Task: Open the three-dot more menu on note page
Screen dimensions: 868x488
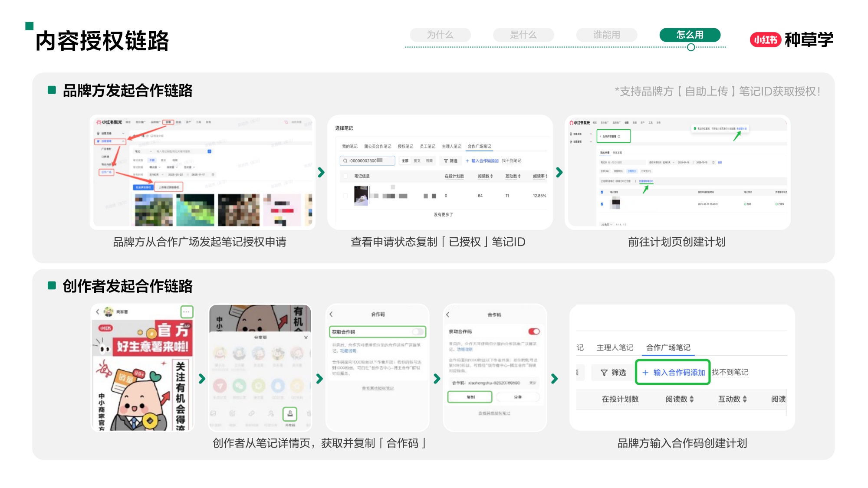Action: coord(187,311)
